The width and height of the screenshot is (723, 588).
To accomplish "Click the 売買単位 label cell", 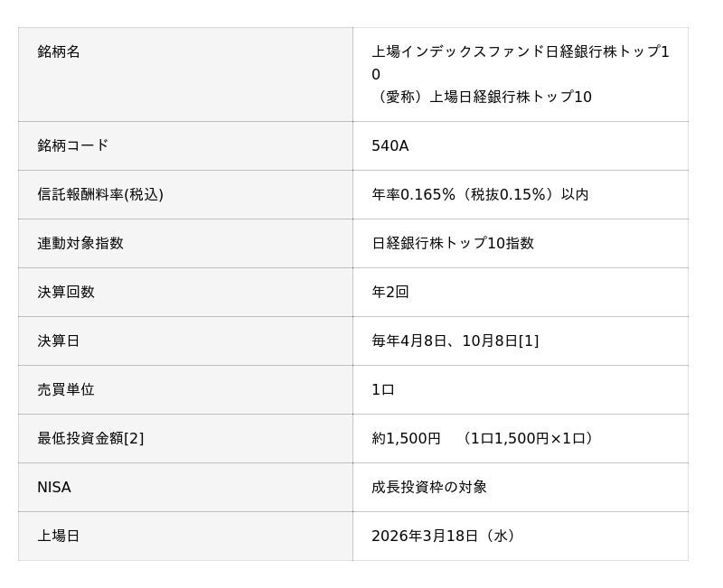I will (x=65, y=389).
